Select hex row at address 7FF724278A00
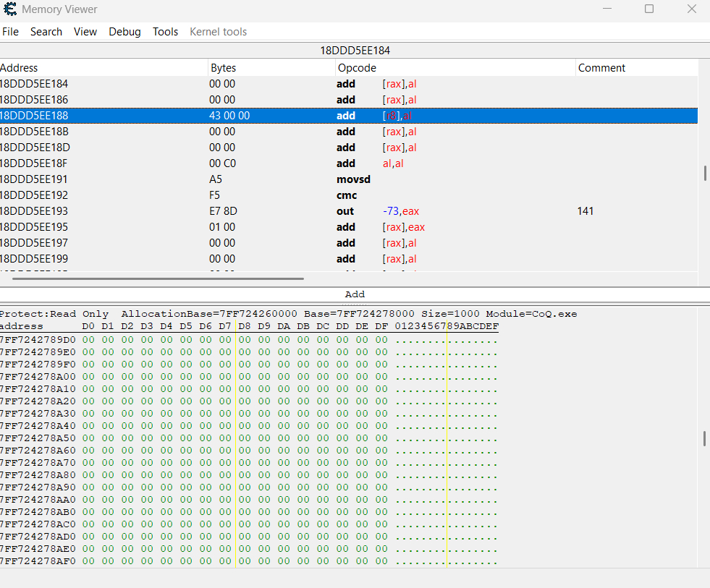 pyautogui.click(x=38, y=376)
